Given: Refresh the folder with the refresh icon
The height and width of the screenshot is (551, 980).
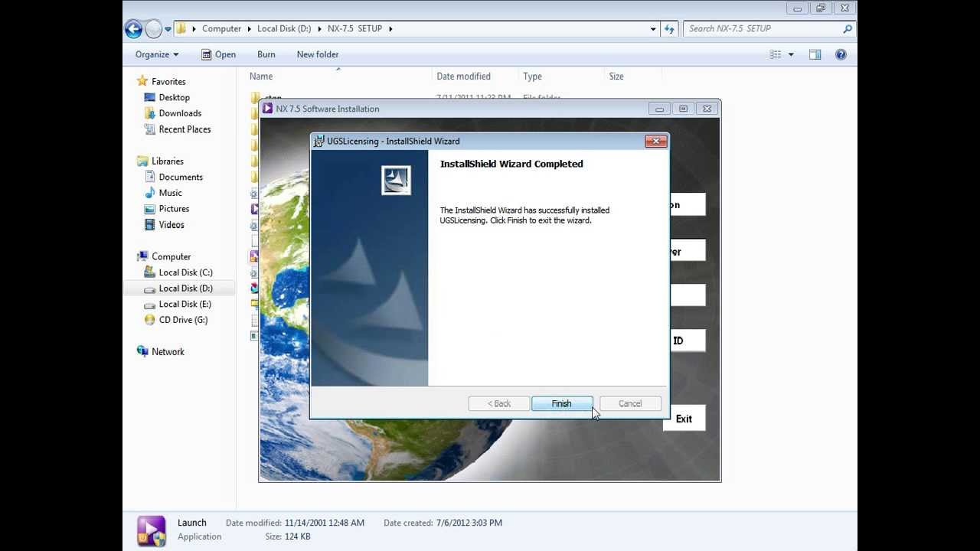Looking at the screenshot, I should click(x=669, y=29).
